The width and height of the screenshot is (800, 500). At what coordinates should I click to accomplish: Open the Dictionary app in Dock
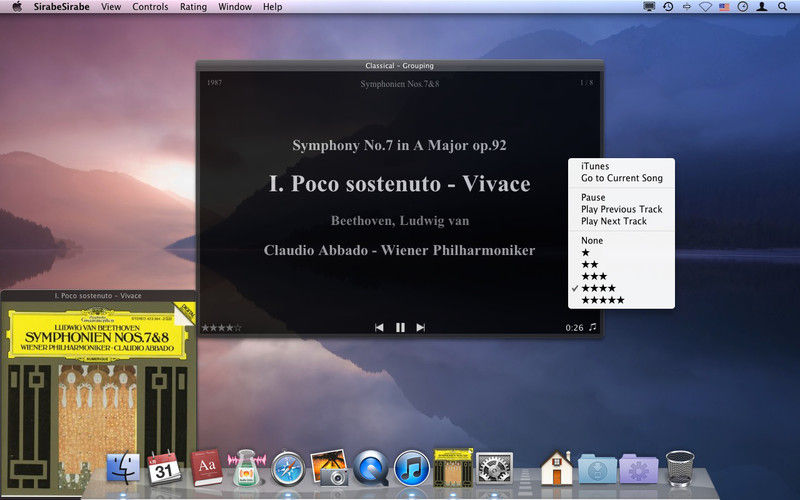[x=206, y=468]
